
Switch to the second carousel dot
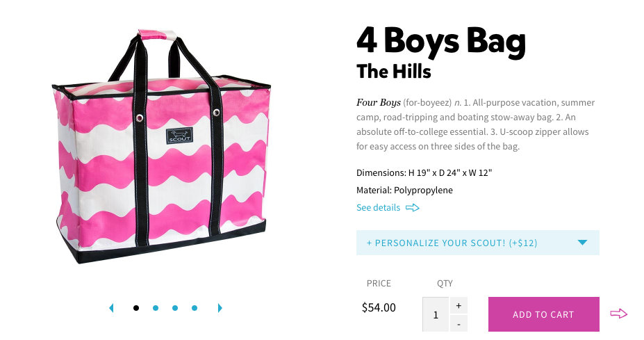pos(156,308)
